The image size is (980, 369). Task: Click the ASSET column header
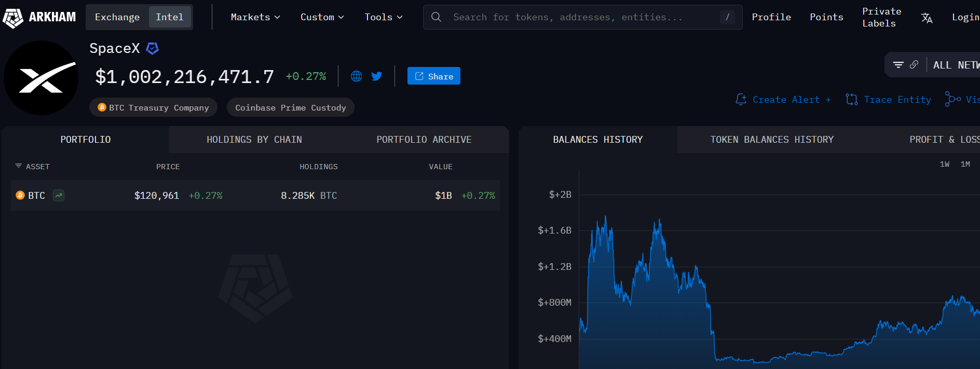tap(38, 167)
